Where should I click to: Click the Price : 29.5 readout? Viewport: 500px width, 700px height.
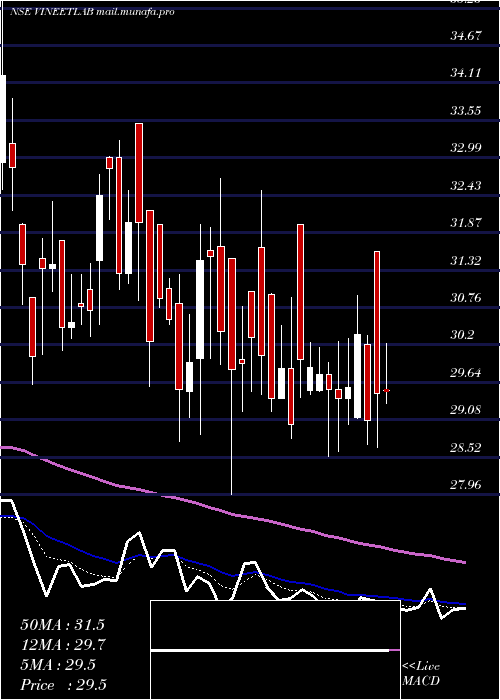pos(63,685)
